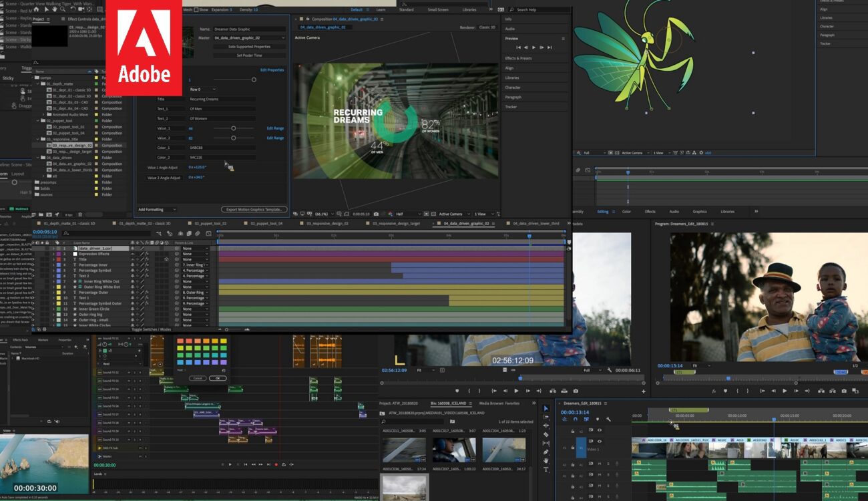Open timeline display settings wrench
Viewport: 868px width, 501px height.
click(x=608, y=420)
